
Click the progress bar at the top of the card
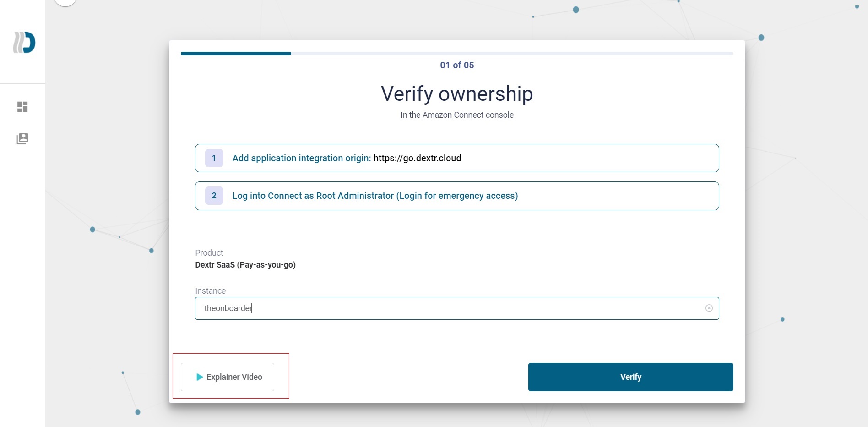point(457,54)
